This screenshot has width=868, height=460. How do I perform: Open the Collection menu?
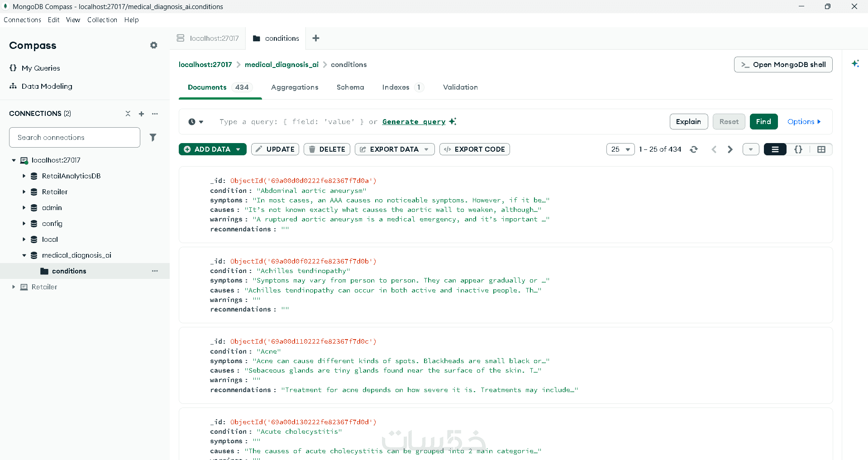pos(102,20)
